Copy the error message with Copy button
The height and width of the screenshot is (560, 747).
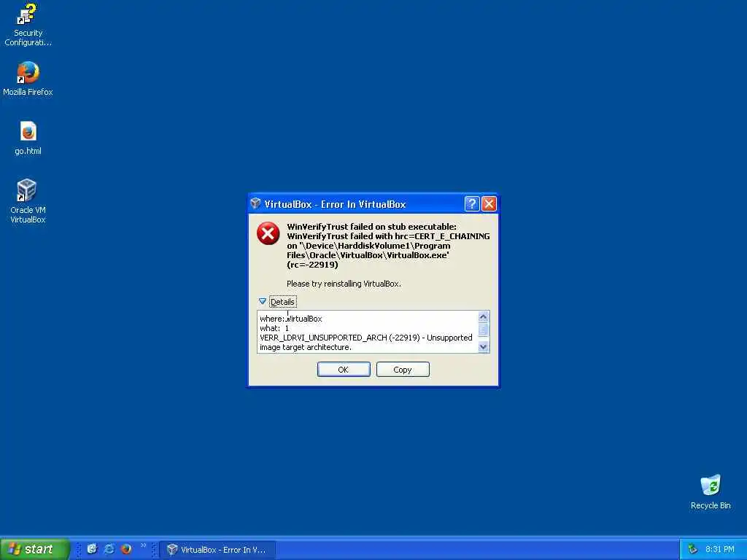[403, 370]
